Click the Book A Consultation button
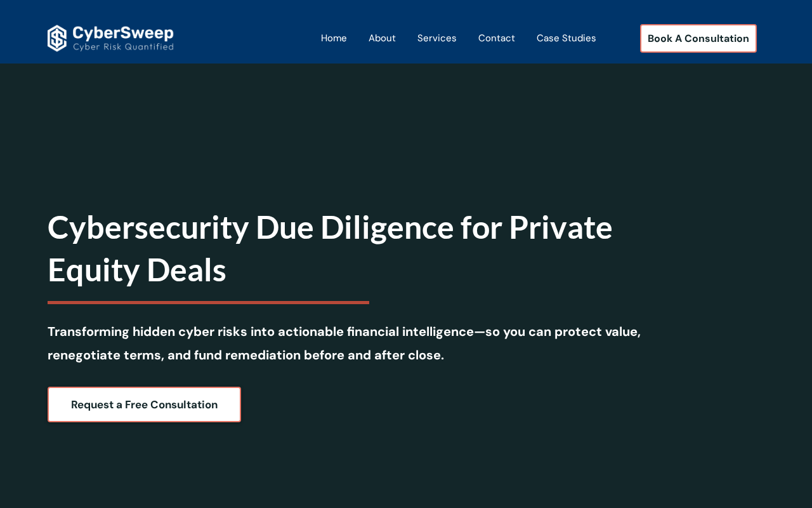 (698, 38)
